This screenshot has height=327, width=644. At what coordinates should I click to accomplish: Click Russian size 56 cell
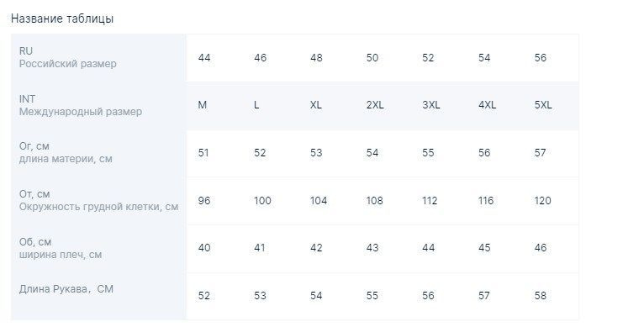[541, 57]
